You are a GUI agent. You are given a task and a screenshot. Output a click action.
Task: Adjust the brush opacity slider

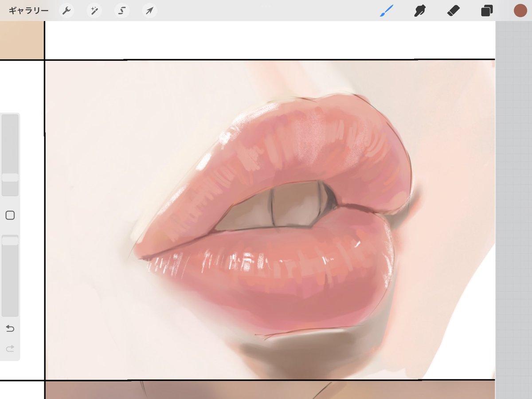click(10, 275)
